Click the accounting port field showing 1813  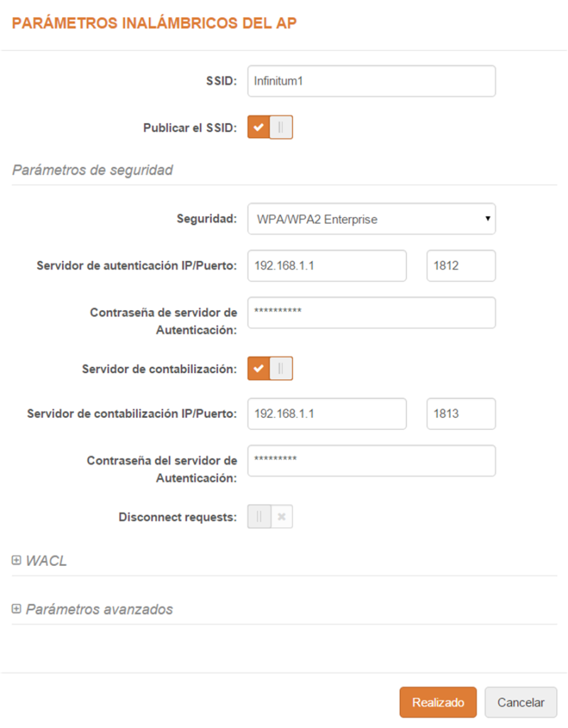point(461,414)
